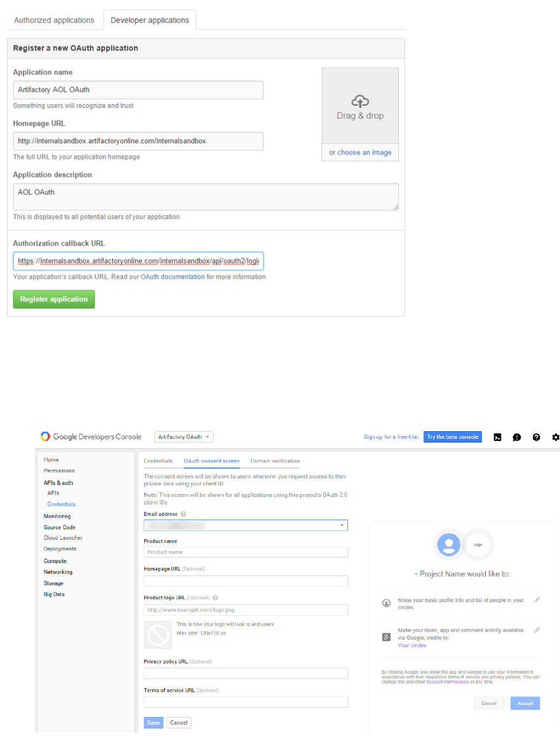Viewport: 560px width, 755px height.
Task: Click the Product logo URL help icon
Action: point(215,598)
